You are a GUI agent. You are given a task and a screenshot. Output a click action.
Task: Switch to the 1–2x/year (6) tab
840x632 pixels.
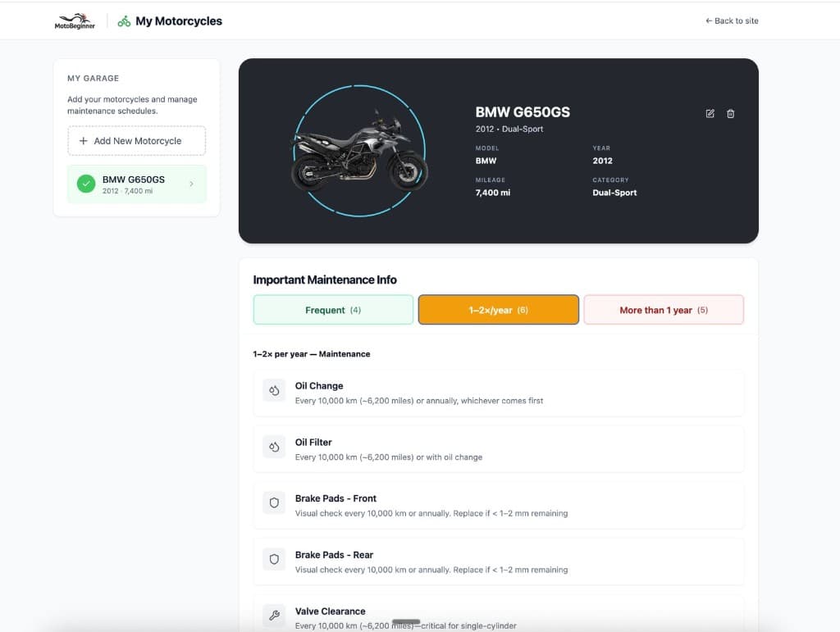498,309
